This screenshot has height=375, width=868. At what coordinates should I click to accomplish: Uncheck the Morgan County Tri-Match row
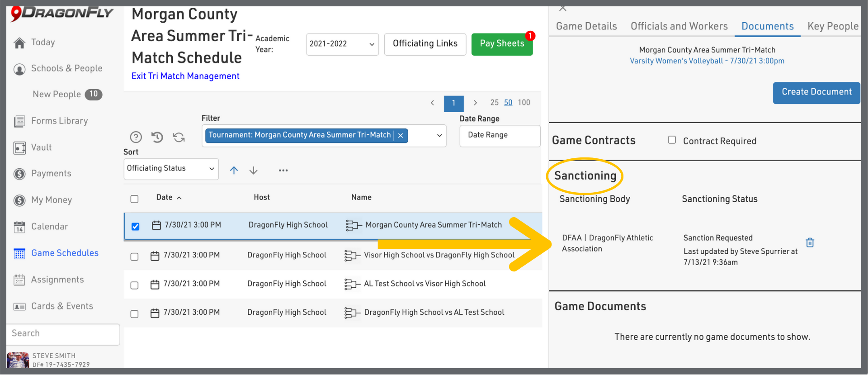click(x=135, y=226)
